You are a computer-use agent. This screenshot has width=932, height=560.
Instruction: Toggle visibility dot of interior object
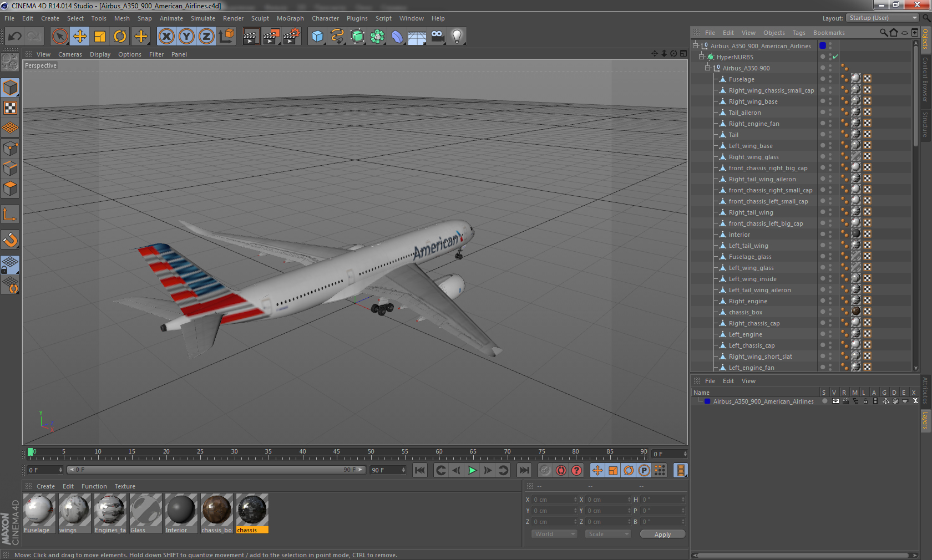point(823,235)
